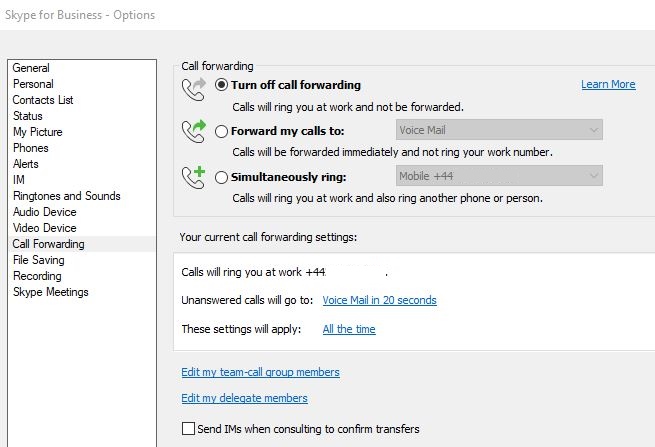Expand the Mobile +44 simultaneous ring dropdown
Screen dimensions: 655x447
(x=497, y=177)
